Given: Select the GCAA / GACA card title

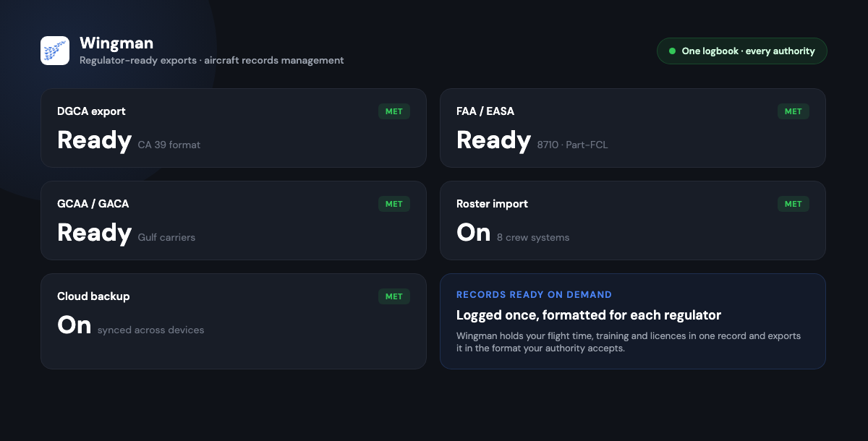Looking at the screenshot, I should click(x=93, y=204).
